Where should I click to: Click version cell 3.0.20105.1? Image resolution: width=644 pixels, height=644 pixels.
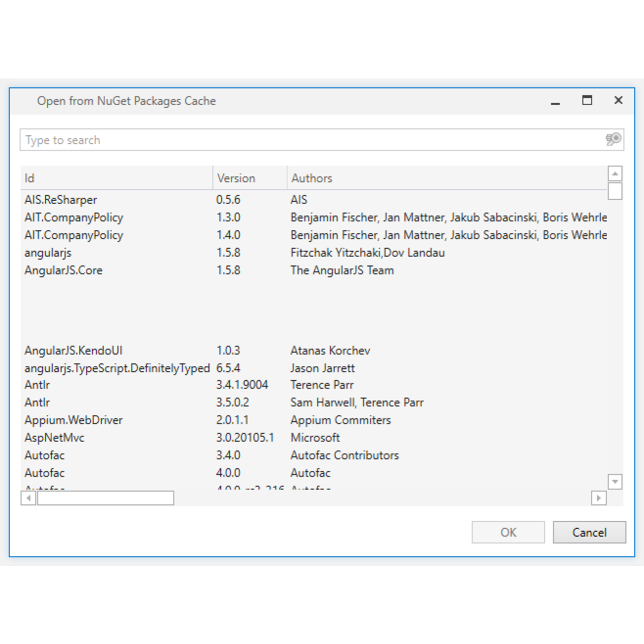pos(245,438)
